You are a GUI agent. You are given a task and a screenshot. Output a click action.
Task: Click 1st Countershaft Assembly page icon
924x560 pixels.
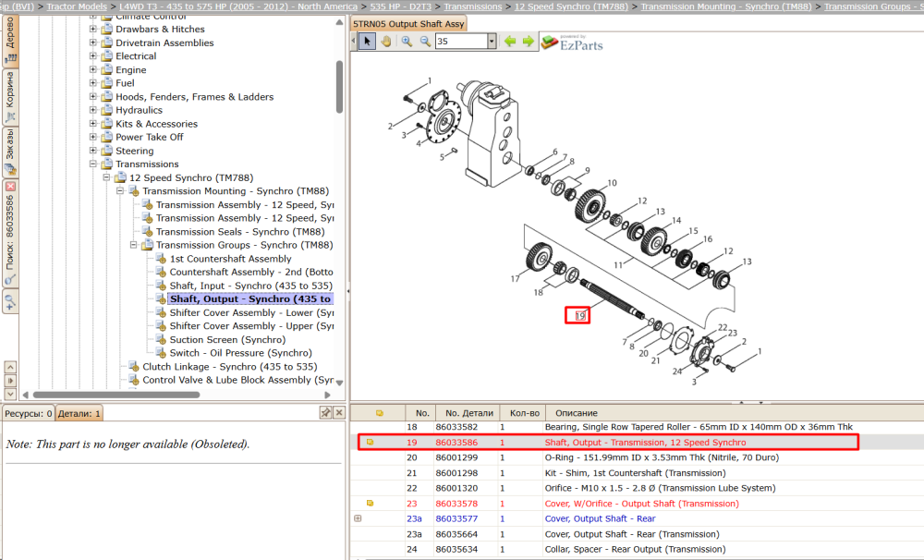161,259
